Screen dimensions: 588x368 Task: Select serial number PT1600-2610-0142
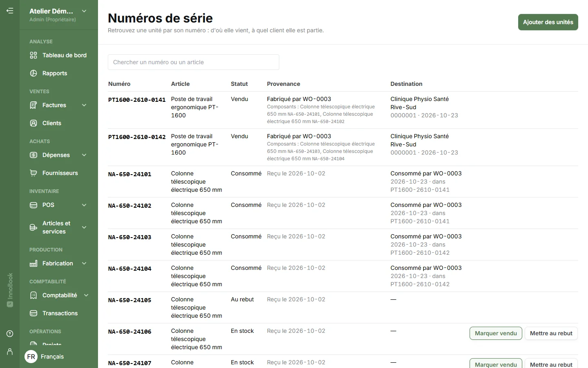pos(137,137)
